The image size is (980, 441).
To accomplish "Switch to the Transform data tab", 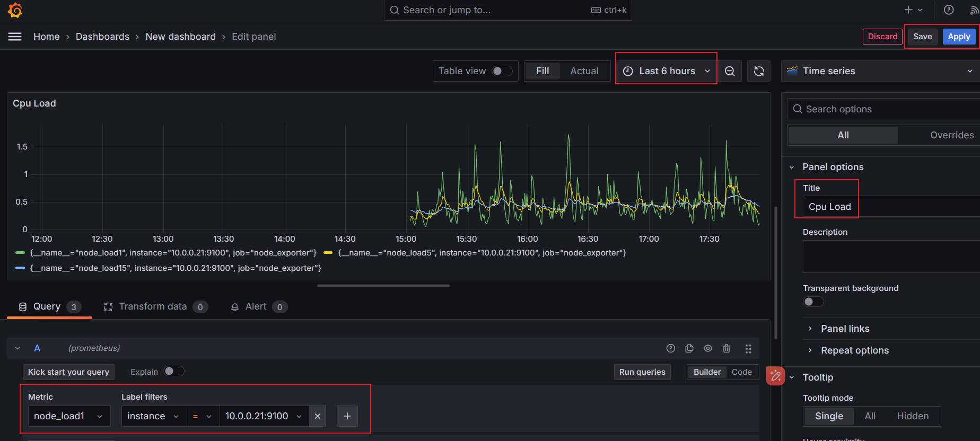I will pyautogui.click(x=153, y=306).
